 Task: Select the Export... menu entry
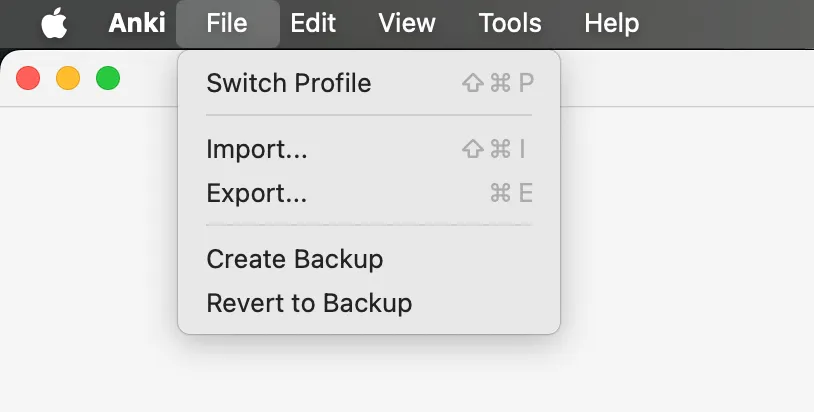(x=257, y=193)
